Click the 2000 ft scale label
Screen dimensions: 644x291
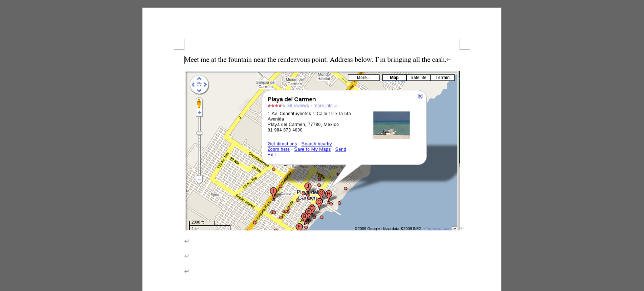click(198, 222)
